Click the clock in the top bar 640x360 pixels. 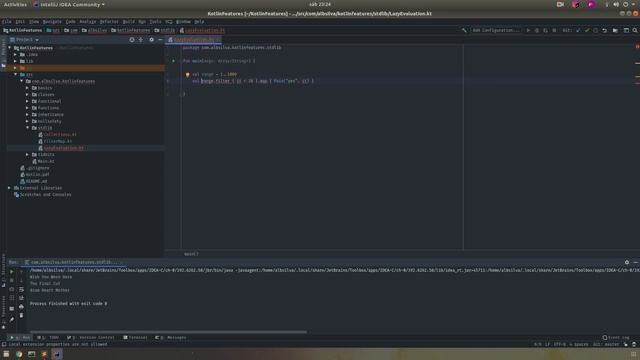coord(320,4)
